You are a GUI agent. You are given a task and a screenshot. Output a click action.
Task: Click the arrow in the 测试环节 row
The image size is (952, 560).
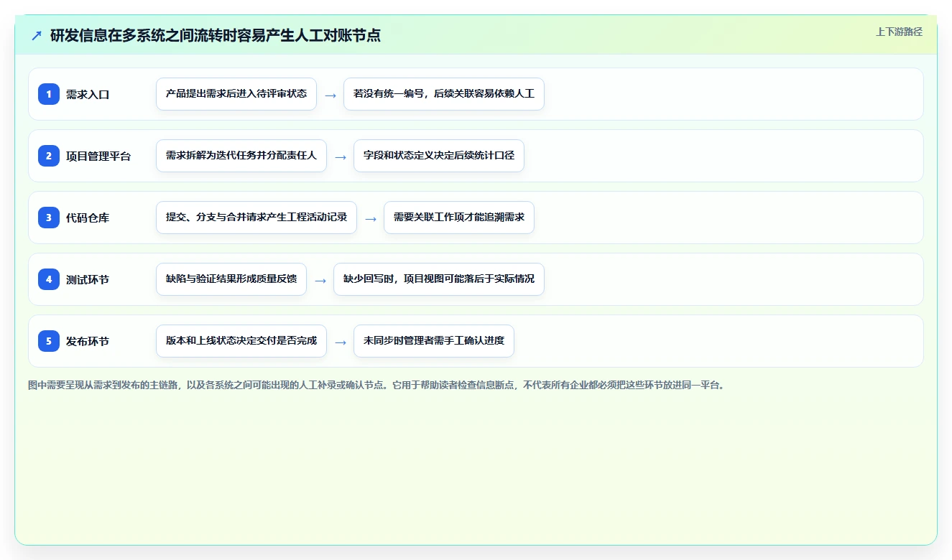[x=320, y=280]
